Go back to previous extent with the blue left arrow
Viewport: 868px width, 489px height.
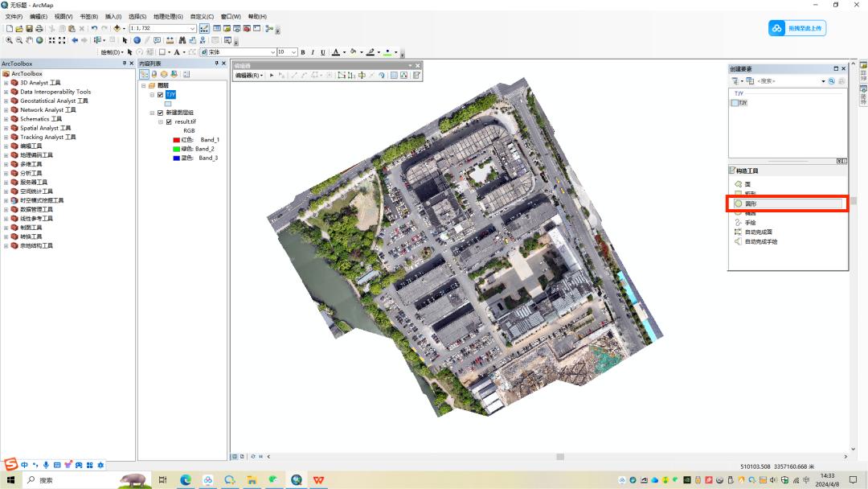click(75, 40)
